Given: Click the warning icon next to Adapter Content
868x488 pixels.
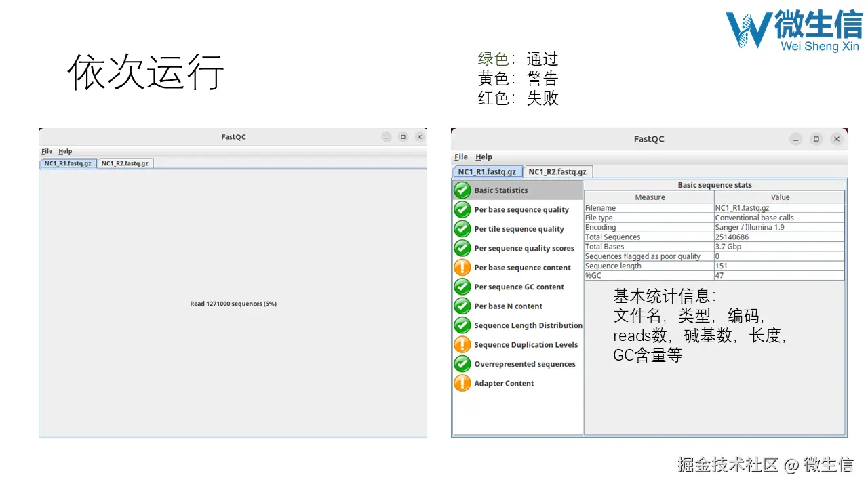Looking at the screenshot, I should pos(462,383).
